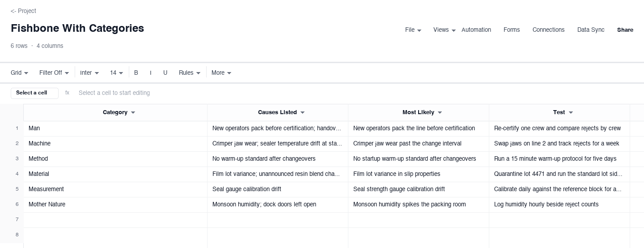
Task: Open the Views menu
Action: (x=445, y=30)
